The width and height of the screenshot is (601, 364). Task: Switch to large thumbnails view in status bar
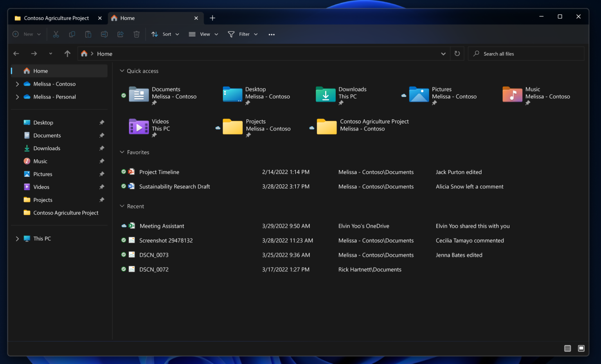[x=581, y=348]
